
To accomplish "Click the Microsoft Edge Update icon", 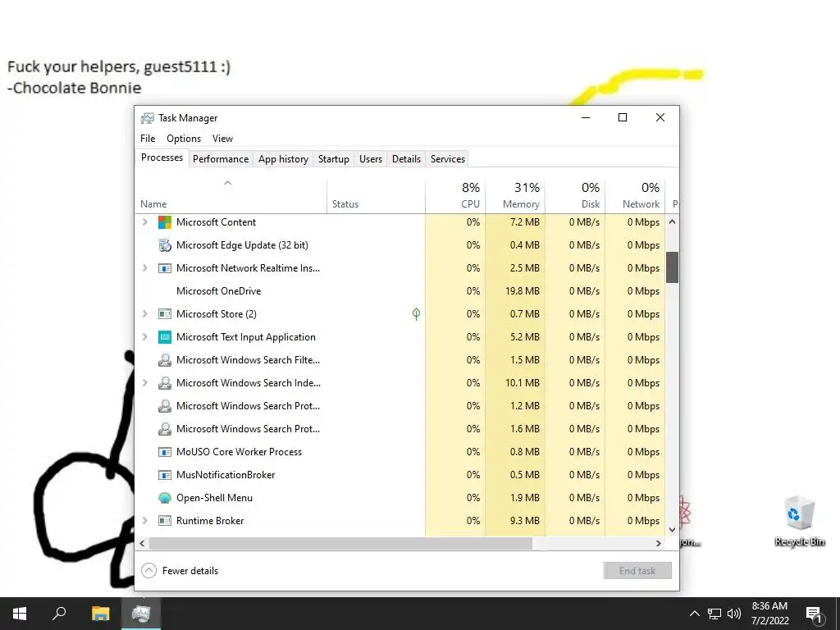I will pos(164,245).
